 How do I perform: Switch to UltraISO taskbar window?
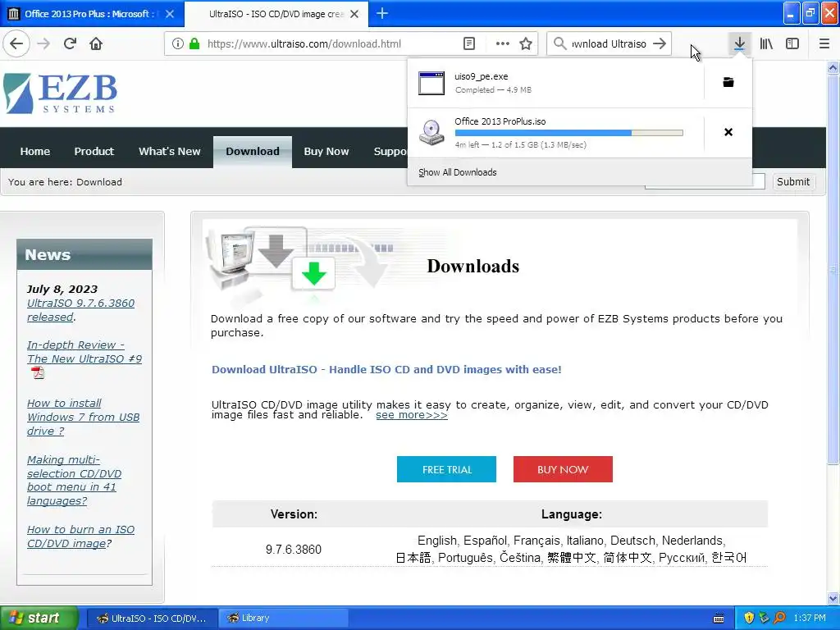click(x=152, y=619)
